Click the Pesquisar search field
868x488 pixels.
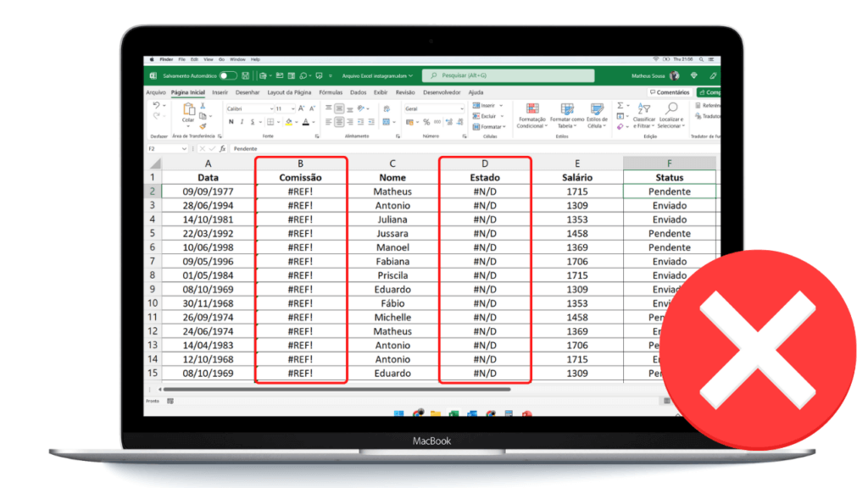(509, 75)
